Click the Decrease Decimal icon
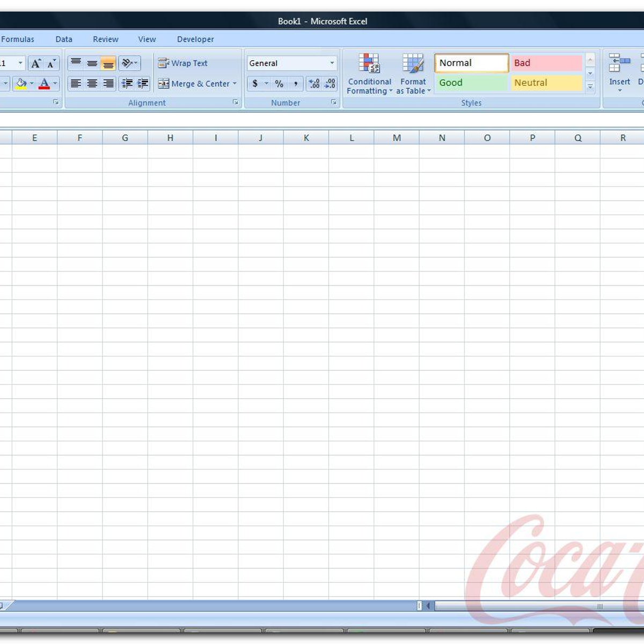Image resolution: width=644 pixels, height=644 pixels. (330, 84)
